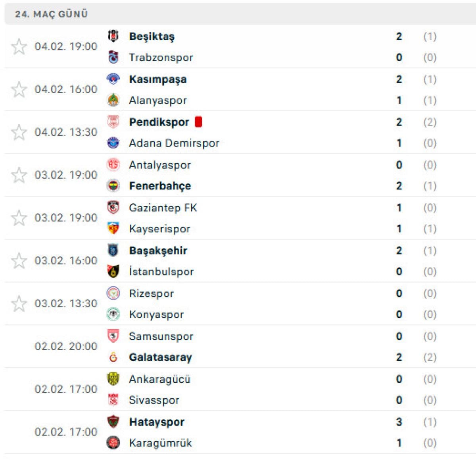Screen dimensions: 476x463
Task: Open the Karagümrük team name link
Action: pyautogui.click(x=160, y=443)
